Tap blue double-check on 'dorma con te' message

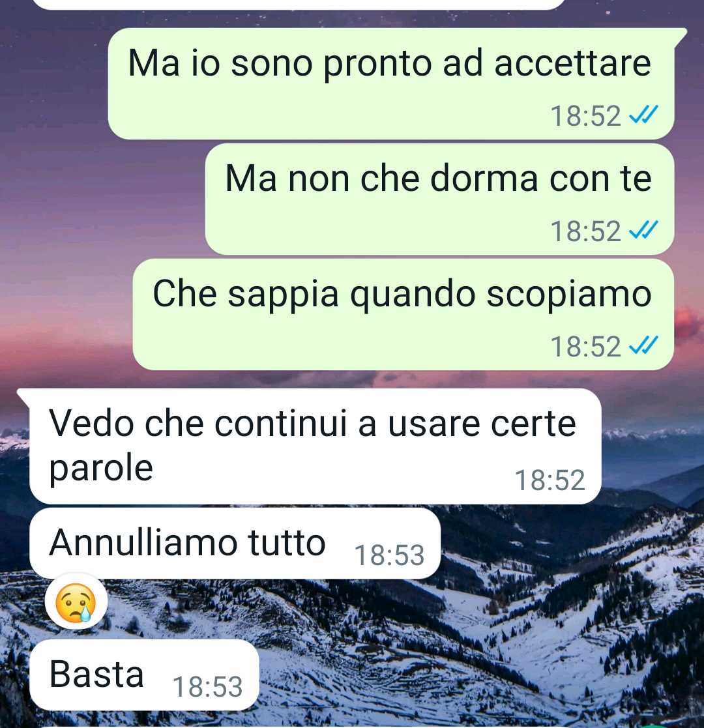tap(643, 230)
